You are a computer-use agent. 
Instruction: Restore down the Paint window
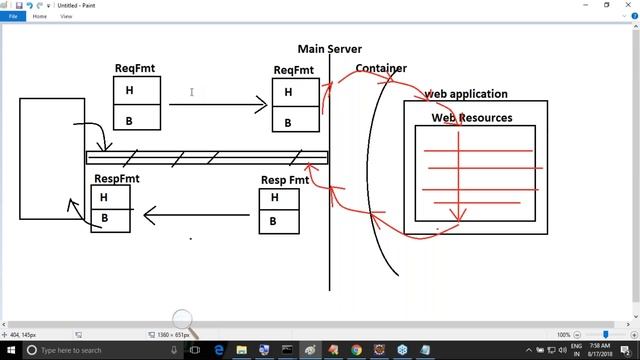[607, 5]
